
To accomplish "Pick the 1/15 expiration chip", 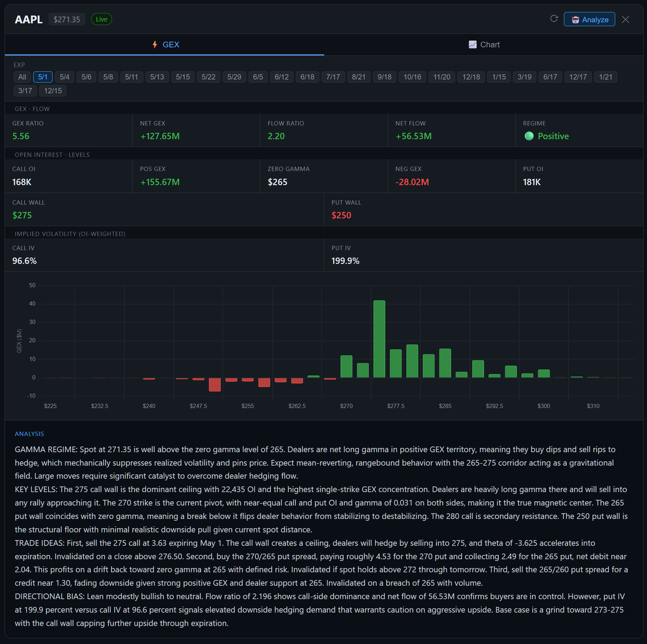I will point(499,77).
